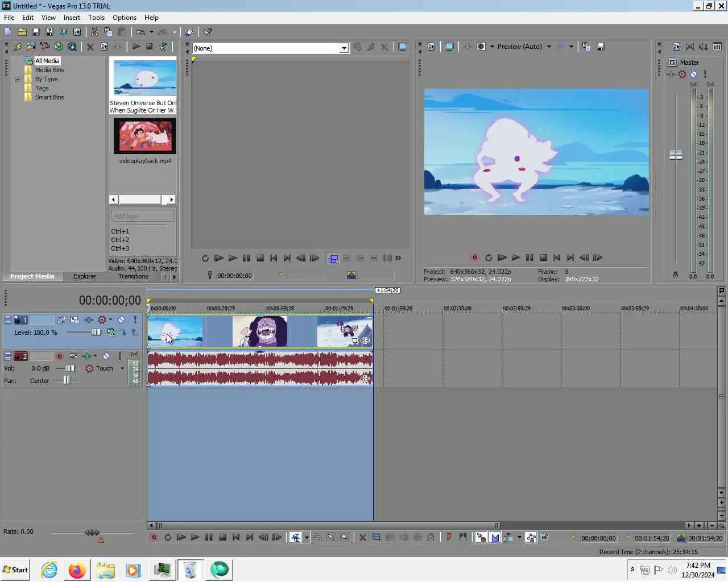
Task: Click Import Media icon in Project Media
Action: click(x=31, y=47)
